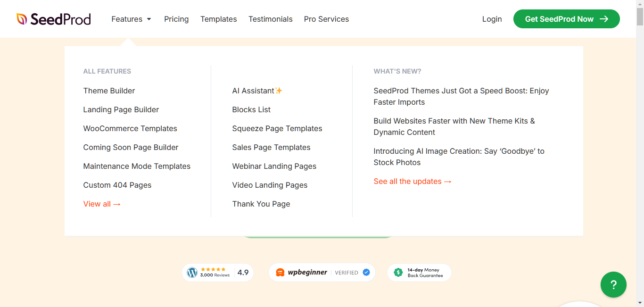Select Pro Services in the header
Viewport: 644px width, 307px height.
pyautogui.click(x=326, y=19)
